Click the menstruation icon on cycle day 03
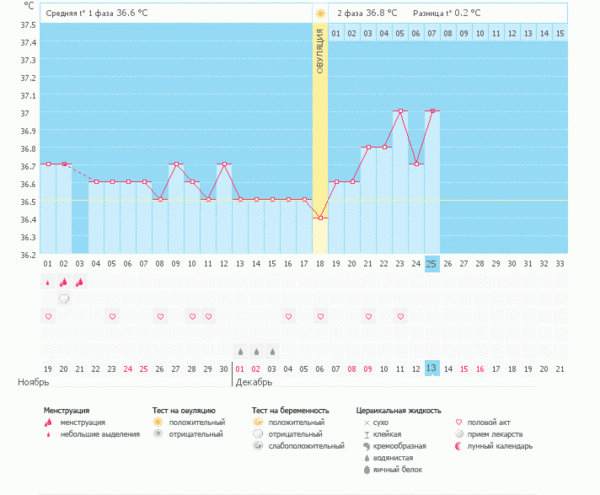 point(79,283)
